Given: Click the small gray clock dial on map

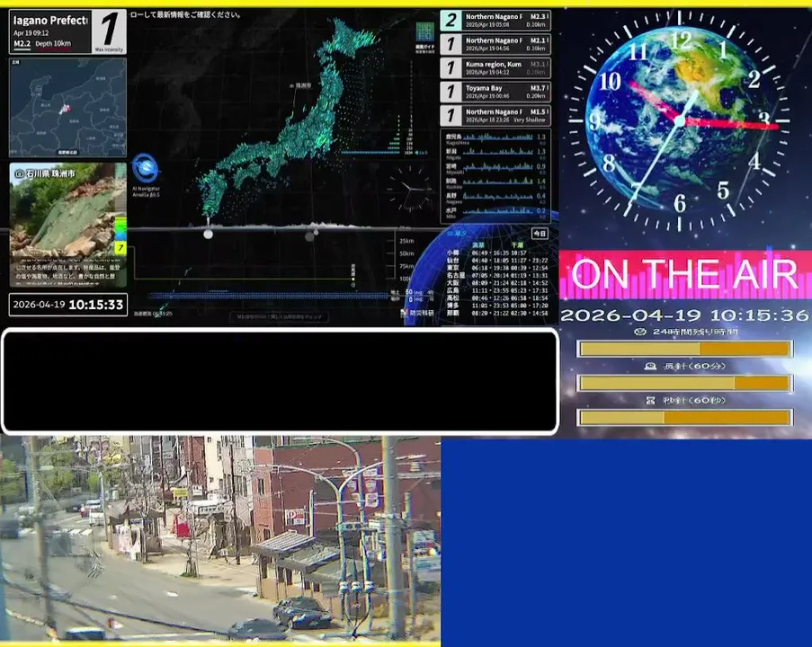Looking at the screenshot, I should pyautogui.click(x=411, y=189).
